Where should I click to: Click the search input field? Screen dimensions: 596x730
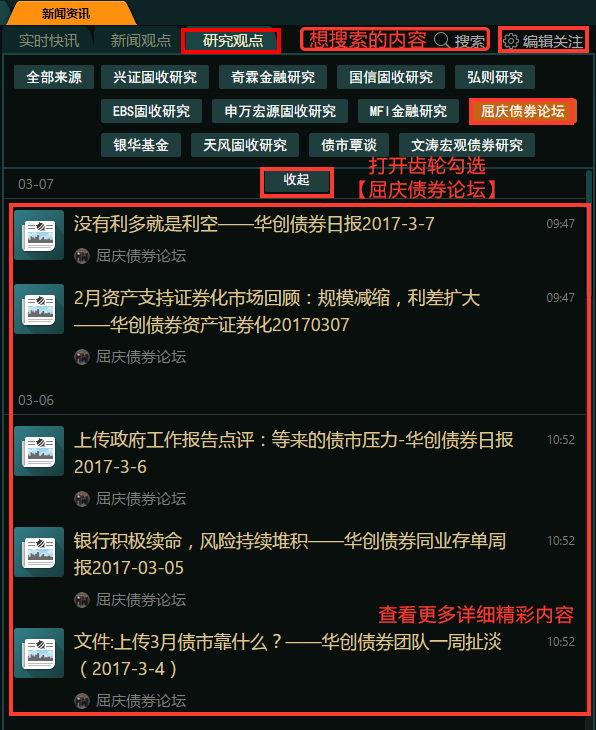pyautogui.click(x=394, y=40)
